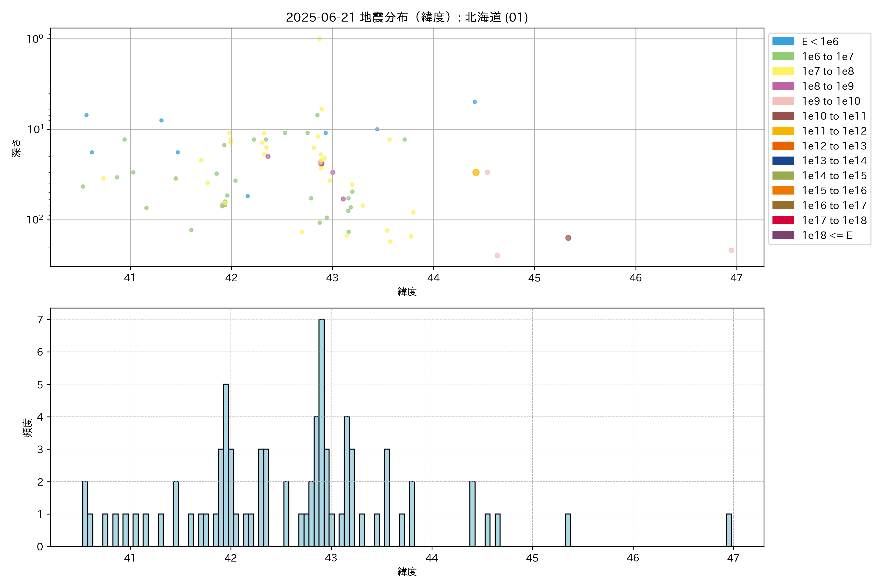Click the pink 1e9 to 1e10 swatch

point(783,101)
